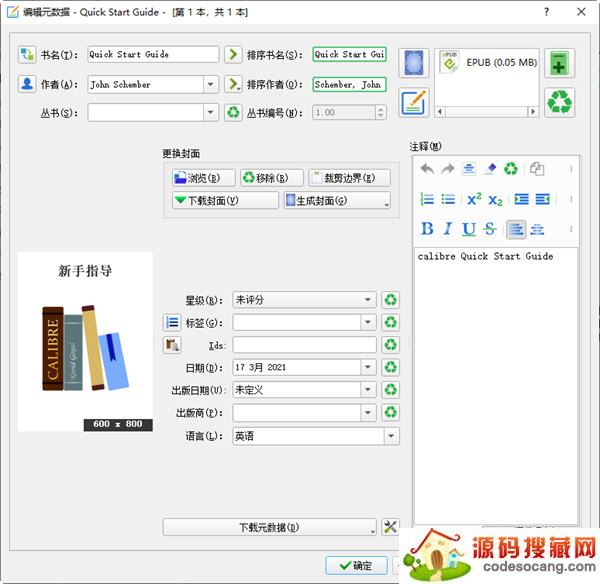Paste identifier icon beside Ids field
The height and width of the screenshot is (584, 600).
(x=172, y=345)
